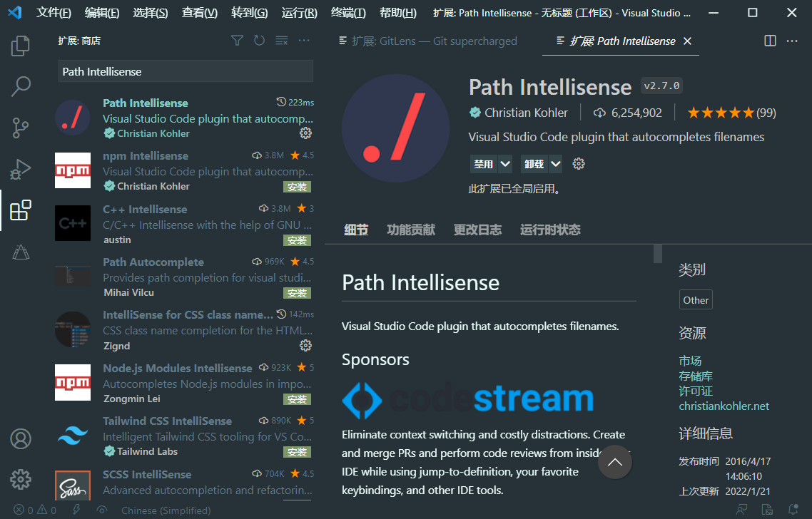Viewport: 812px width, 519px height.
Task: Click the feedback icon in status bar
Action: [x=742, y=510]
